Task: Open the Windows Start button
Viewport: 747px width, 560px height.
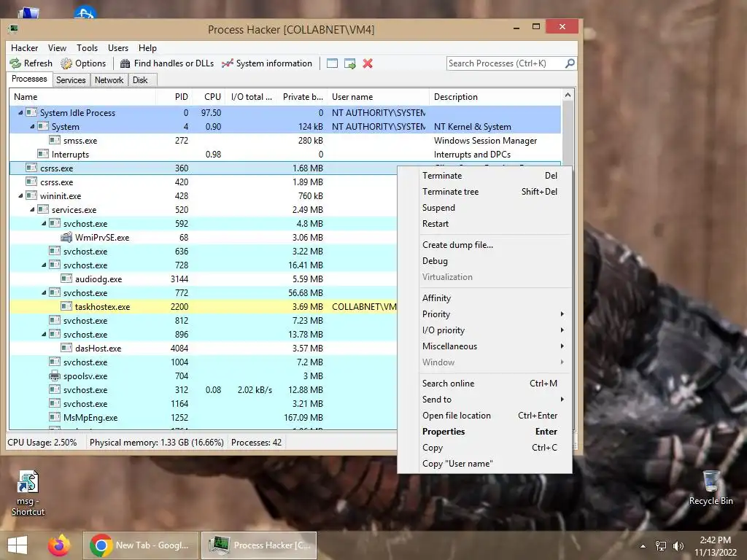Action: [x=18, y=545]
